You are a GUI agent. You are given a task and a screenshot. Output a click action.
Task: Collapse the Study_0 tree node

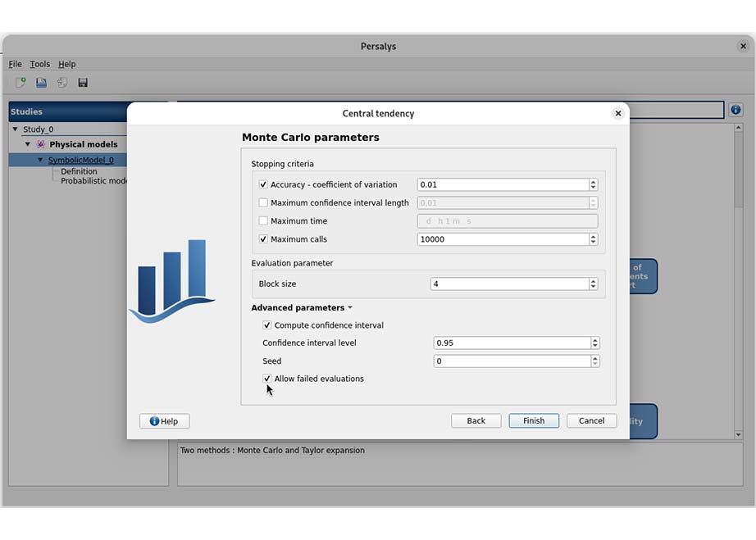[x=15, y=129]
